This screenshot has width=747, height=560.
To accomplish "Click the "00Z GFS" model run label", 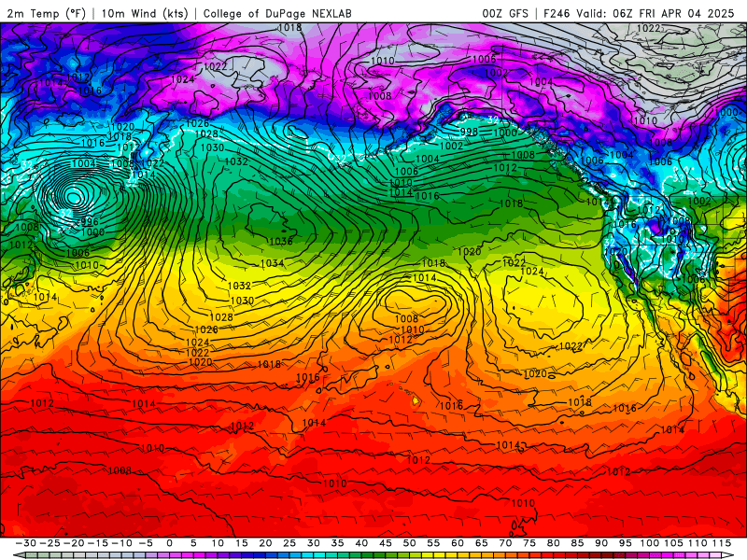I will [505, 14].
